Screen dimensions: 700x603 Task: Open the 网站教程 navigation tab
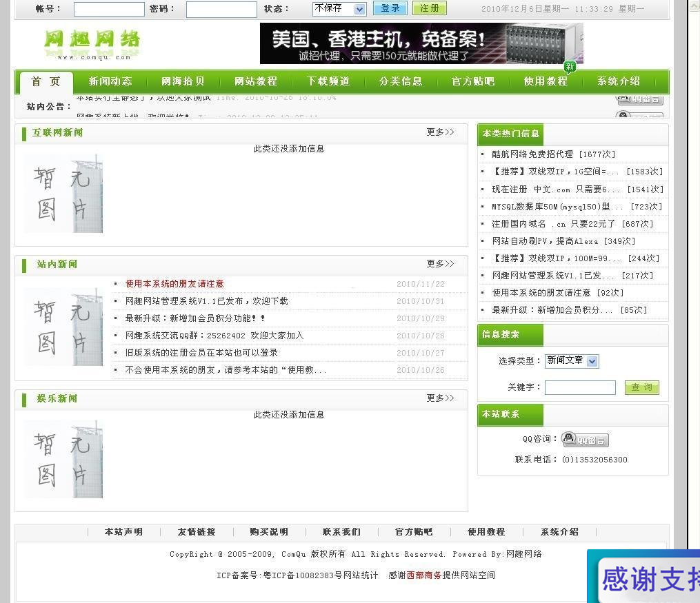[256, 81]
